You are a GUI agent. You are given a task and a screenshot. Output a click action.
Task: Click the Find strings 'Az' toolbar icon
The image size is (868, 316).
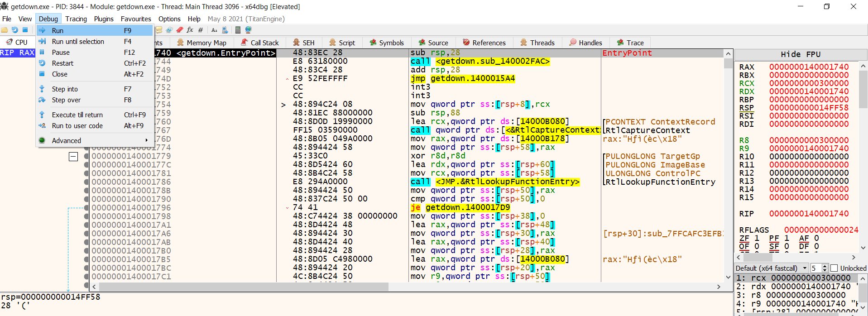pyautogui.click(x=214, y=30)
